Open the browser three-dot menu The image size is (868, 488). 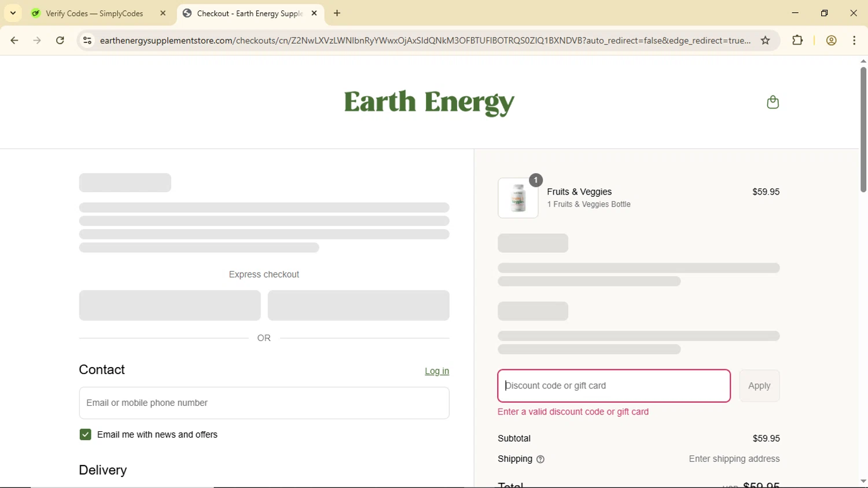coord(855,41)
